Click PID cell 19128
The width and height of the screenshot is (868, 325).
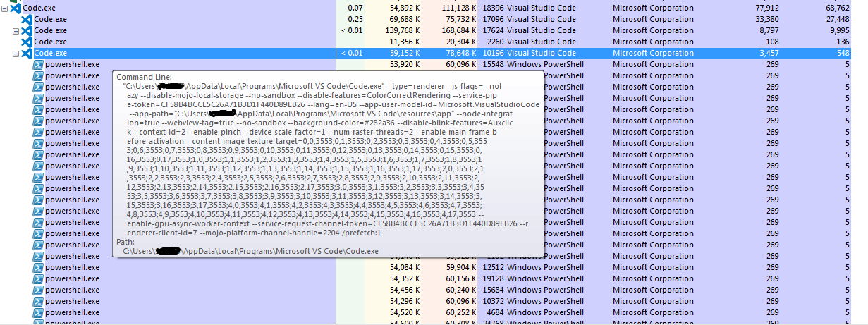(493, 278)
